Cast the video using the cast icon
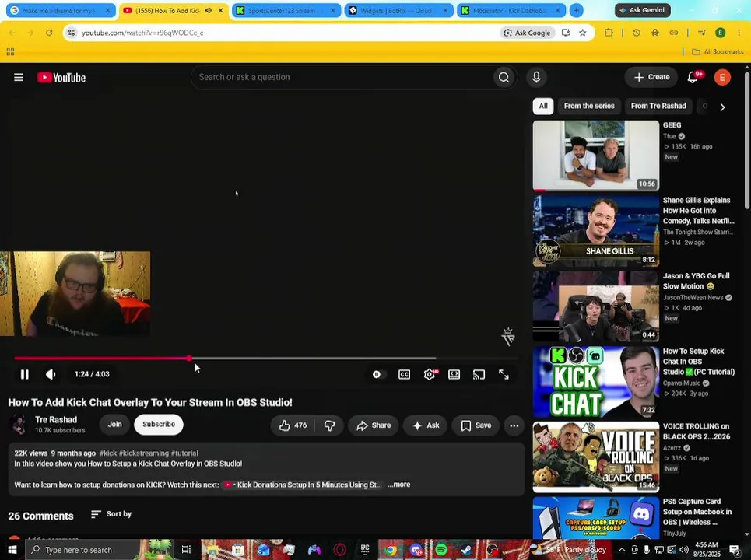 tap(479, 374)
